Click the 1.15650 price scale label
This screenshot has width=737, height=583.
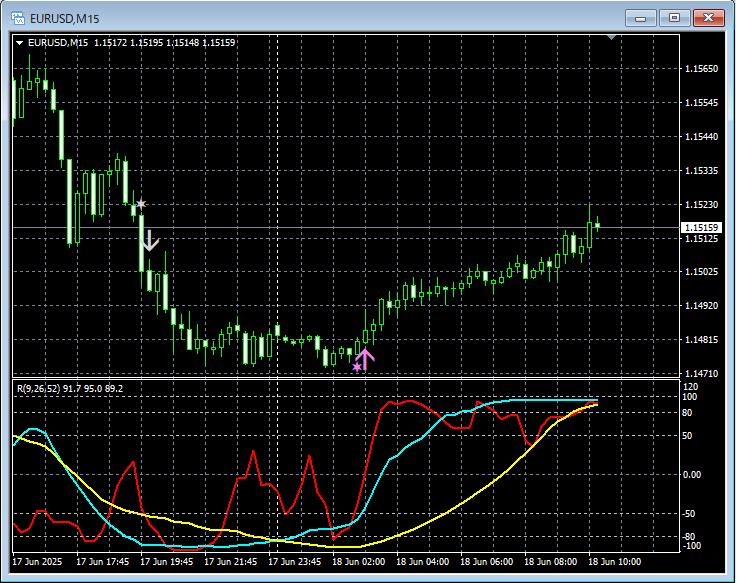[702, 69]
